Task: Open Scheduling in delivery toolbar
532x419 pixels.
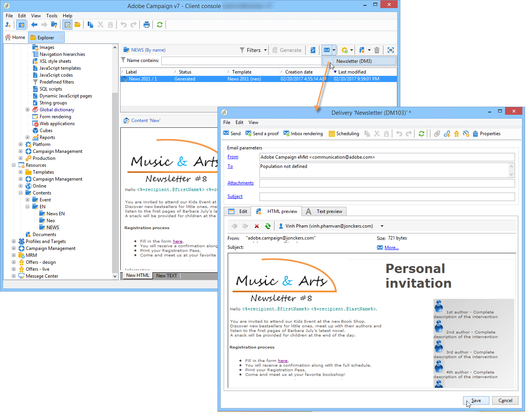Action: (344, 134)
